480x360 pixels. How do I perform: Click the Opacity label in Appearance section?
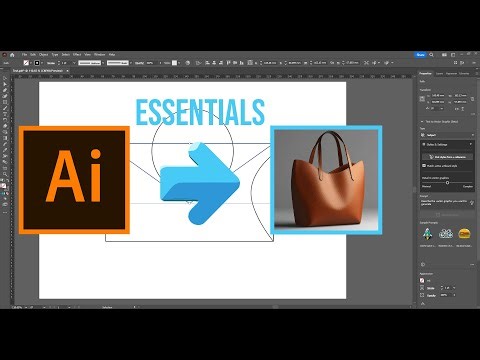click(x=432, y=295)
